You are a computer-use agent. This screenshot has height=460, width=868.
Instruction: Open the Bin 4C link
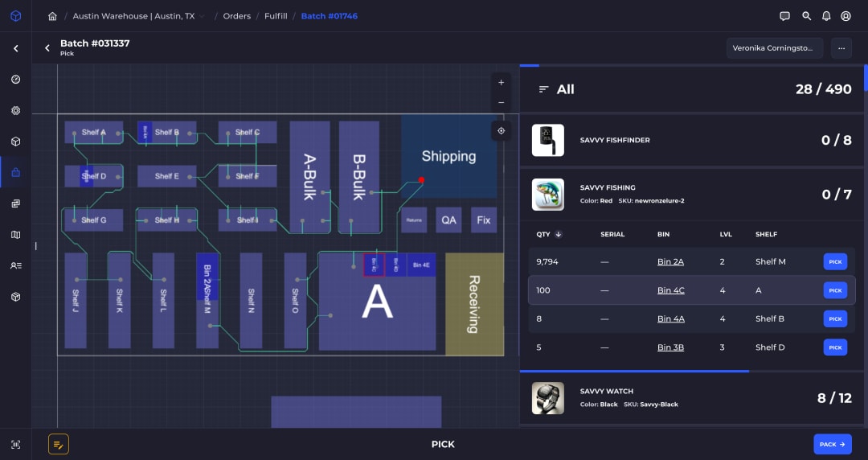(x=671, y=290)
